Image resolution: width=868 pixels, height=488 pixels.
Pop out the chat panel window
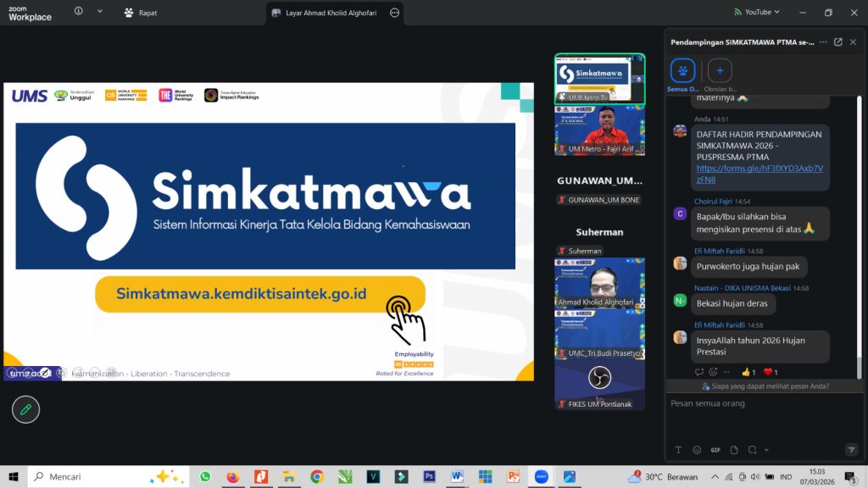pyautogui.click(x=837, y=42)
